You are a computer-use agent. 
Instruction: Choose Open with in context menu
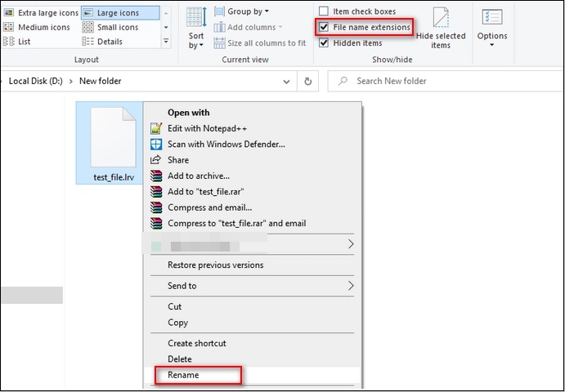(x=252, y=113)
